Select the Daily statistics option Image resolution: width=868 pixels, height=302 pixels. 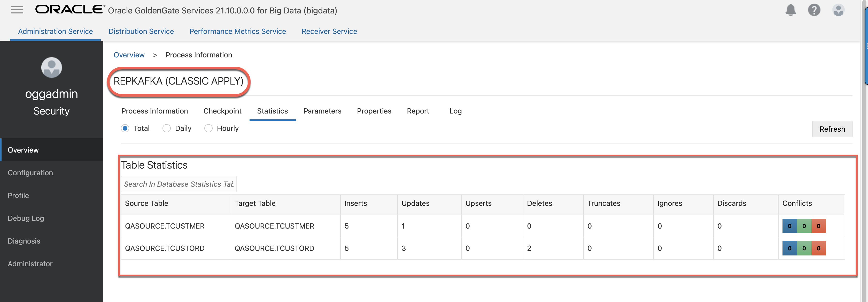point(166,128)
